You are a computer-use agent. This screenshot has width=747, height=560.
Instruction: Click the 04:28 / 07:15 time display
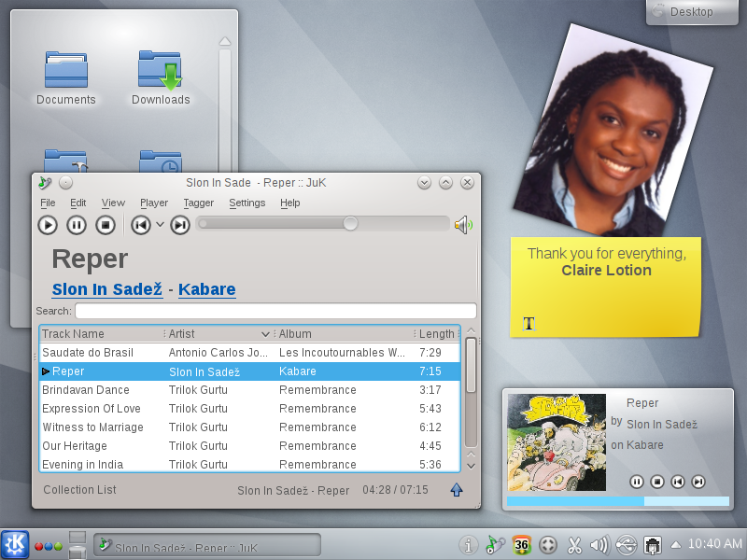395,489
